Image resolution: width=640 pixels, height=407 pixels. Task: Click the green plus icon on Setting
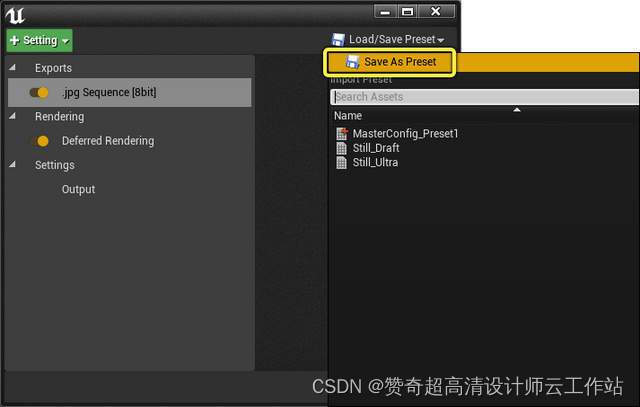14,40
